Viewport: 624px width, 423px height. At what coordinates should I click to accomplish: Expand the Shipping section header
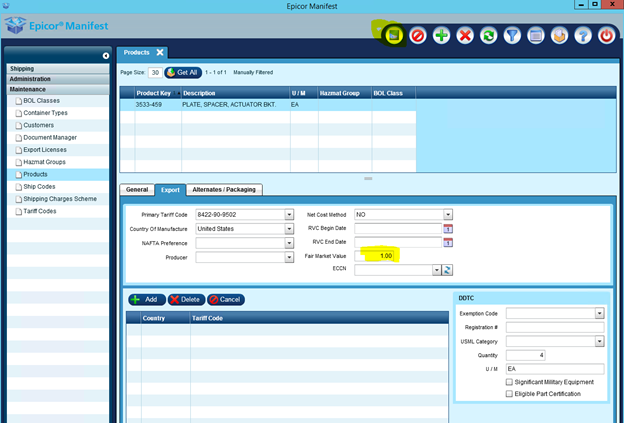click(58, 68)
